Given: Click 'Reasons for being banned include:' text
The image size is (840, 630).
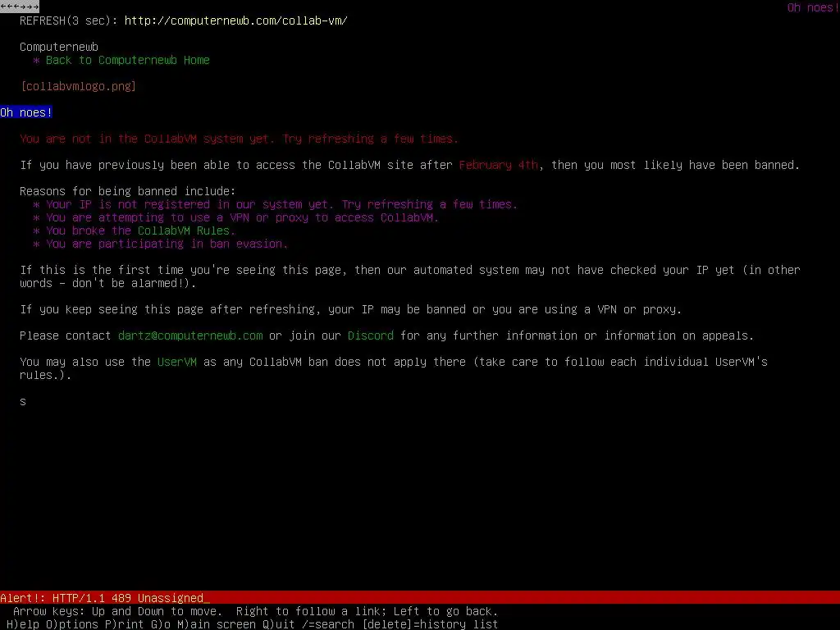Looking at the screenshot, I should click(127, 191).
